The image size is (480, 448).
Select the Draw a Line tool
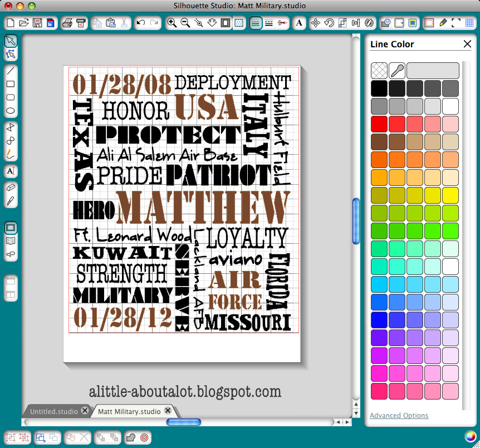click(11, 71)
